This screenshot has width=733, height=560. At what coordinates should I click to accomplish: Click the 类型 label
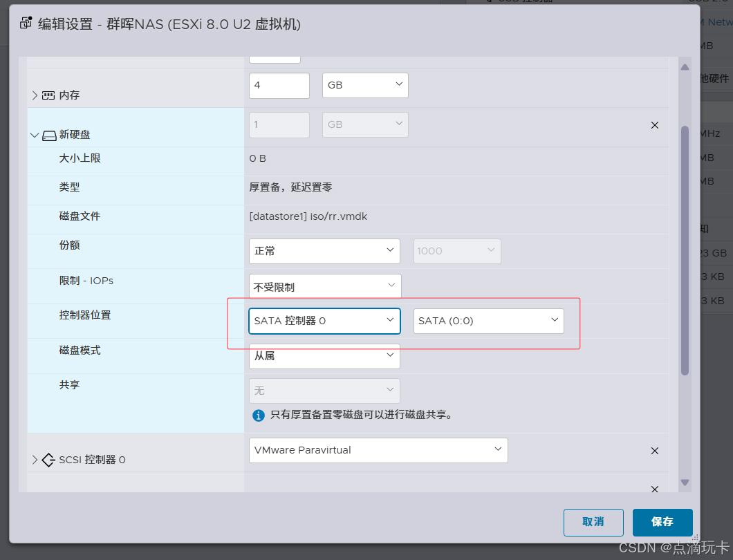(x=69, y=187)
